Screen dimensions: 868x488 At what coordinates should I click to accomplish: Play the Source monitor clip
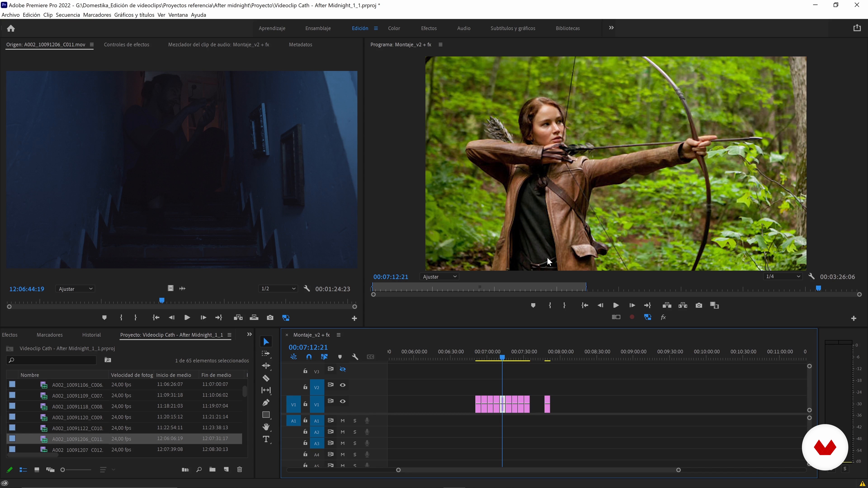pos(187,318)
